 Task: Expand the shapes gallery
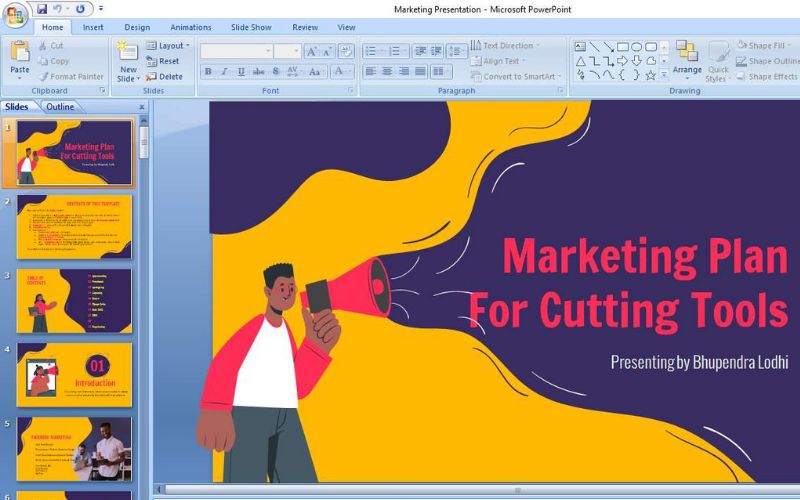[x=664, y=76]
